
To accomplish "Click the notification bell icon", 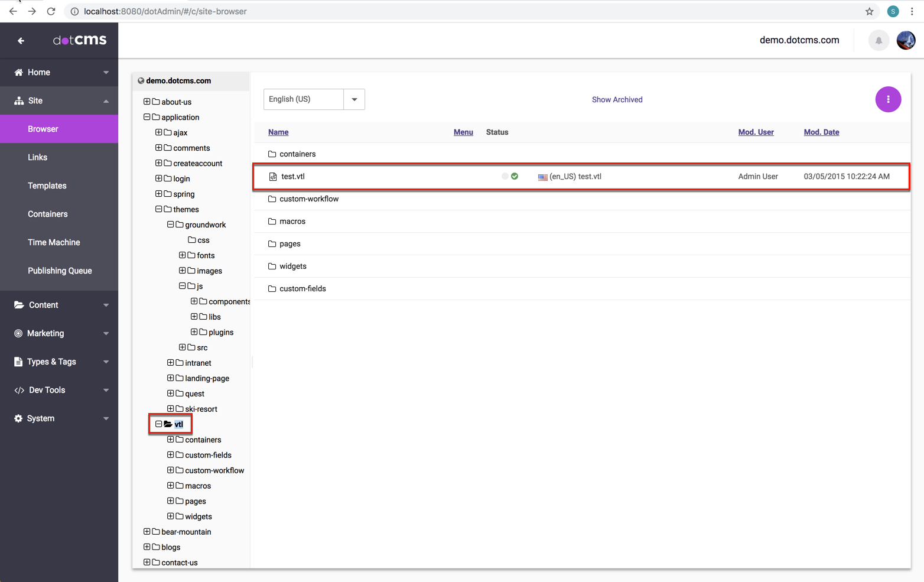I will click(x=879, y=41).
